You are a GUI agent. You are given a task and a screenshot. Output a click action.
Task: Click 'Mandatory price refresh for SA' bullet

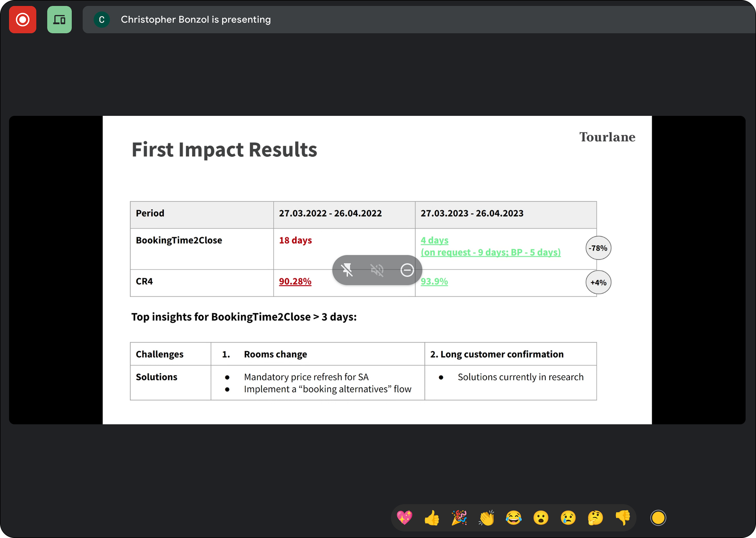(x=306, y=377)
